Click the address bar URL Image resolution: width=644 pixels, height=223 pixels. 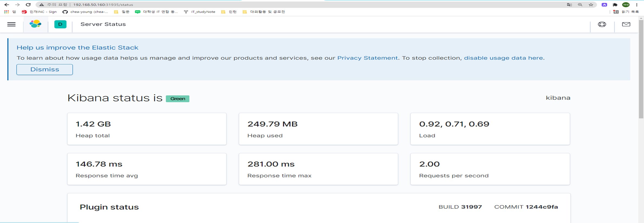103,5
